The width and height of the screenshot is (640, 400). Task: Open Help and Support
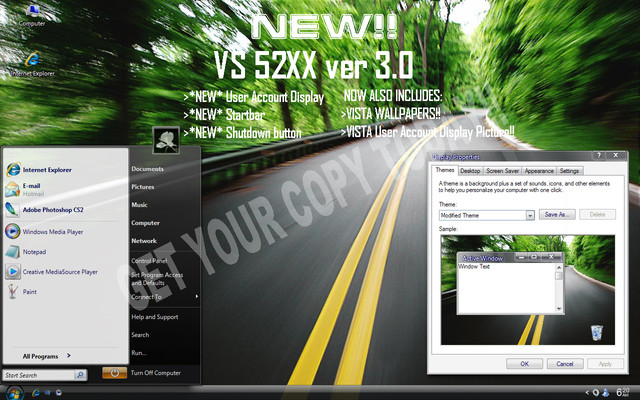pos(155,317)
